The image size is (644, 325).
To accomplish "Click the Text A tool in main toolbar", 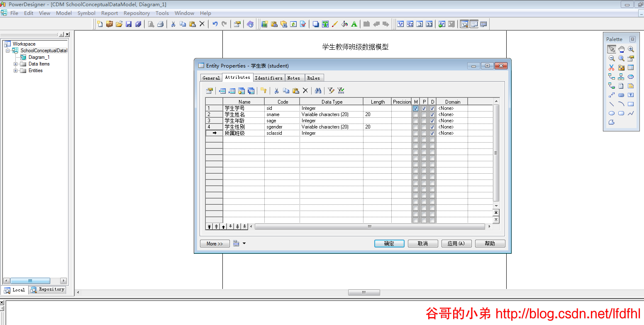I will [354, 24].
